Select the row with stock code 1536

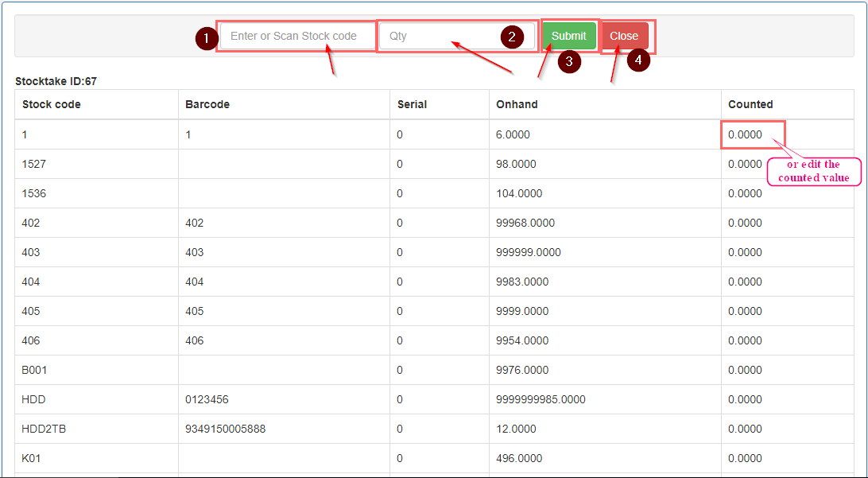tap(34, 193)
